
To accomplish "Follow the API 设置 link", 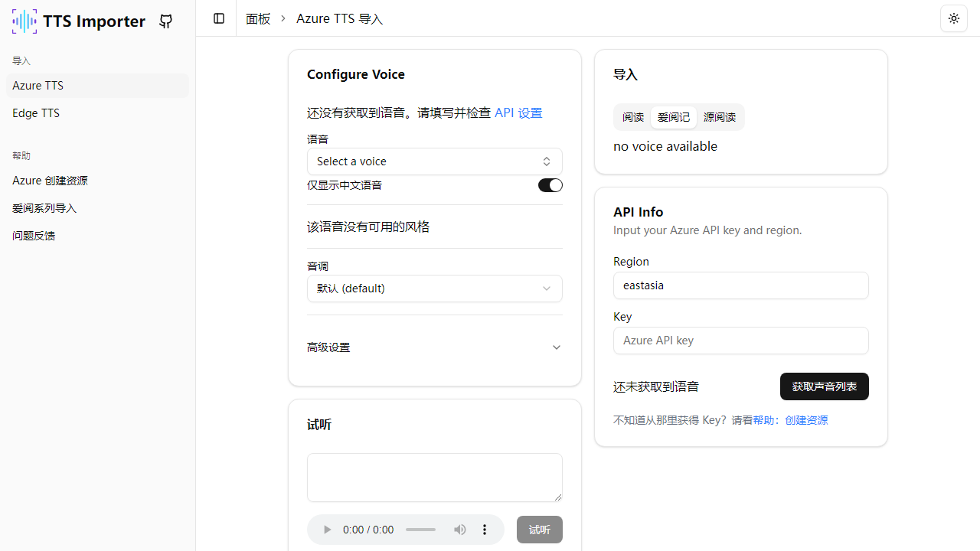I will click(x=518, y=113).
